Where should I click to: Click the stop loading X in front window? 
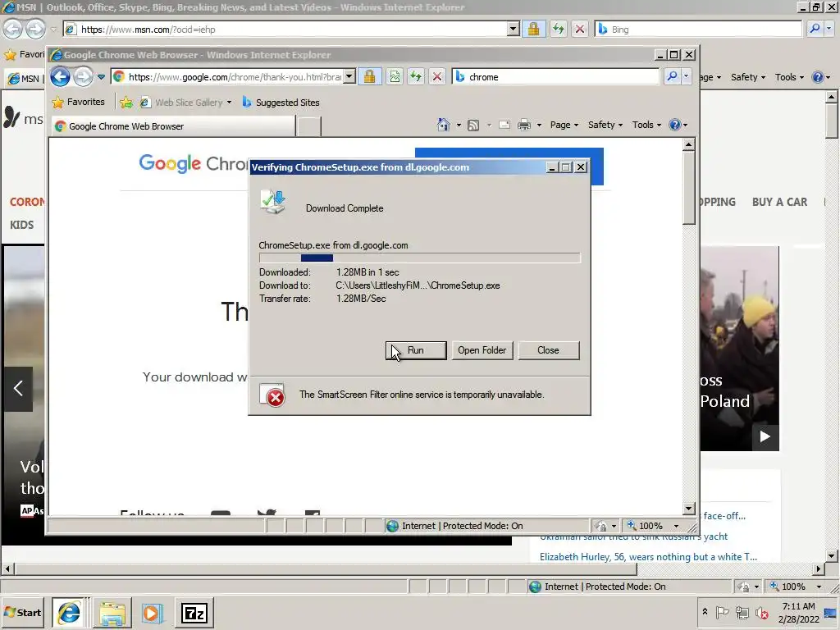coord(437,77)
